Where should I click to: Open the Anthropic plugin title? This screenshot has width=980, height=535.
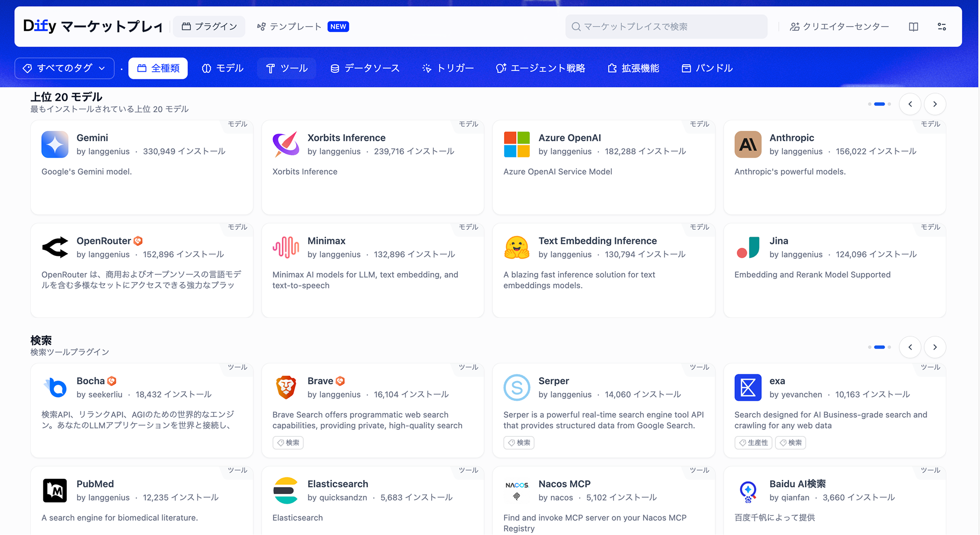coord(792,138)
